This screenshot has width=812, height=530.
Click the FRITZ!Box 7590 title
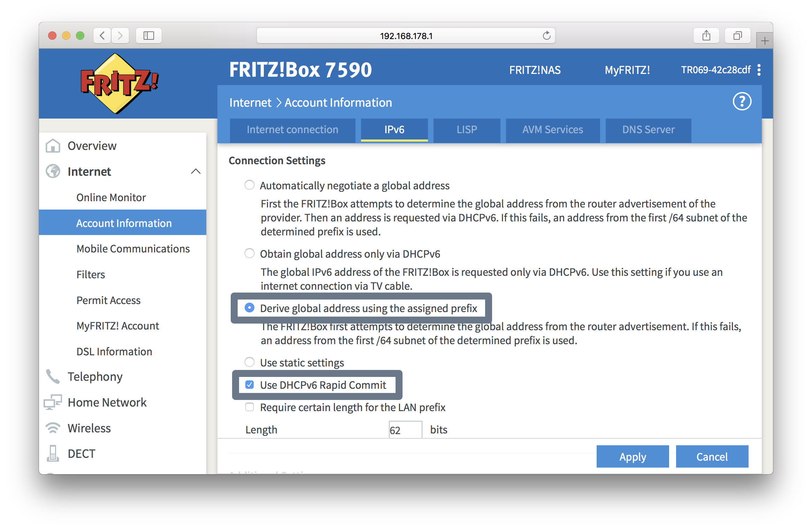point(300,70)
